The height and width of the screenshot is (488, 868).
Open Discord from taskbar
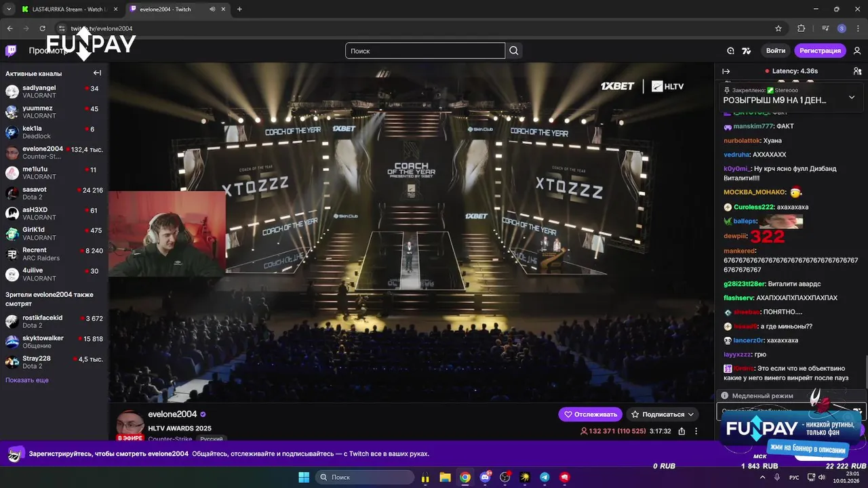click(x=485, y=477)
